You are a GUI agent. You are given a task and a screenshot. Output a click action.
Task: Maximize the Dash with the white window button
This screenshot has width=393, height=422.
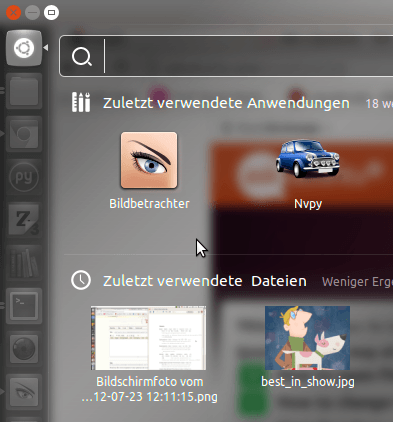(51, 13)
